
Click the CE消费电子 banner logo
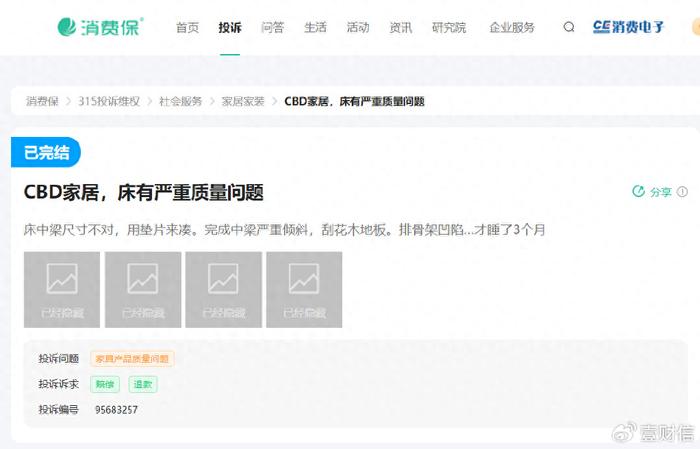pos(629,27)
